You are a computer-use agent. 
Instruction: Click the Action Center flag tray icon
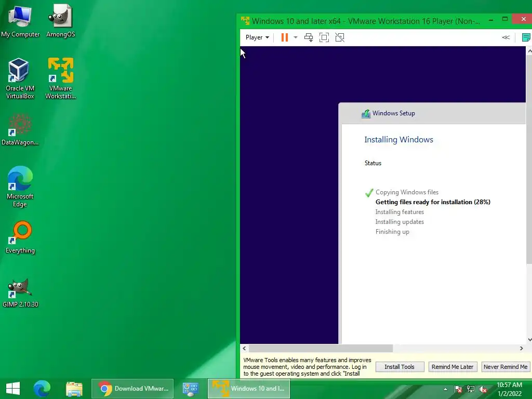point(458,389)
